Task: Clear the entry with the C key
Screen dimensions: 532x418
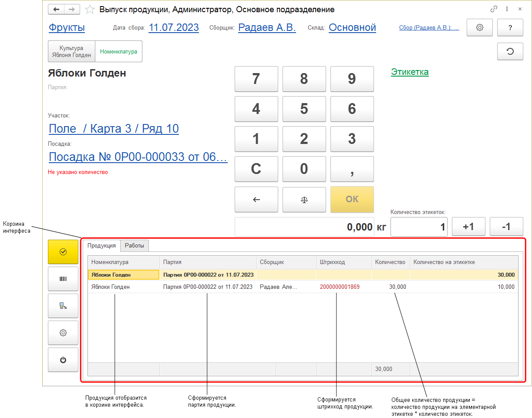Action: (x=256, y=169)
